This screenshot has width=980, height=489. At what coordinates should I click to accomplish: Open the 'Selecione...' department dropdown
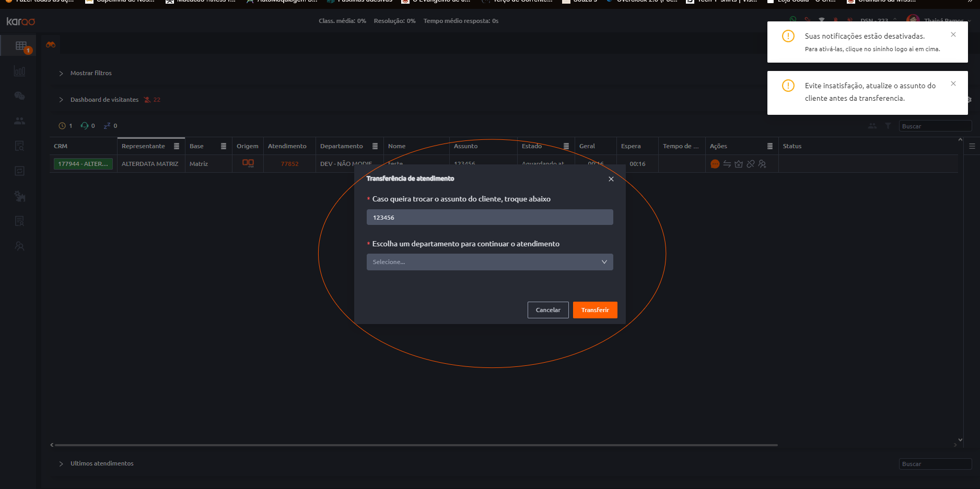tap(489, 262)
